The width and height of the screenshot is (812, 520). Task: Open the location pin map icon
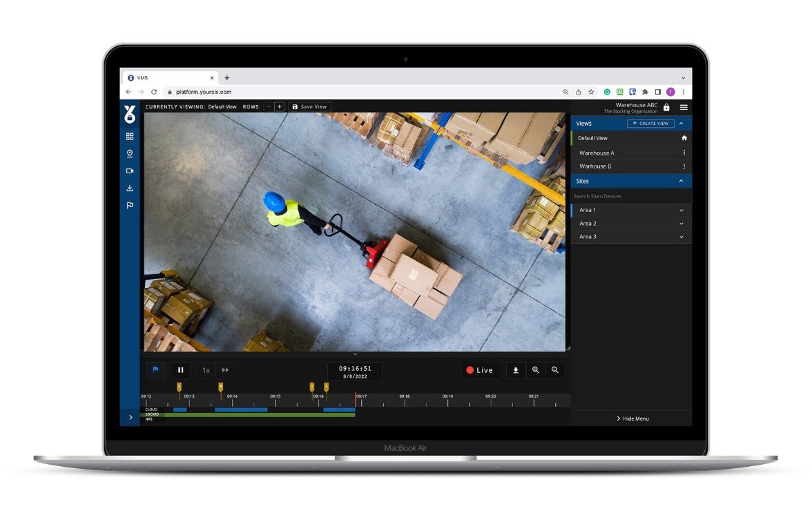(x=130, y=153)
